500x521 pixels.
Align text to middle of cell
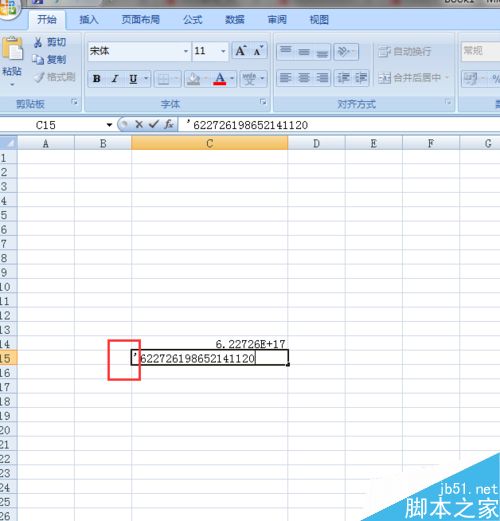pos(304,52)
